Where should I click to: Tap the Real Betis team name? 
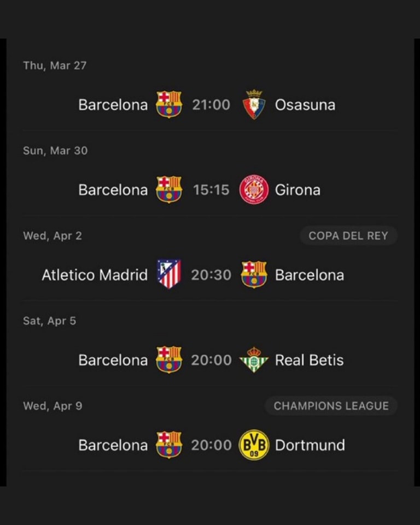[309, 360]
